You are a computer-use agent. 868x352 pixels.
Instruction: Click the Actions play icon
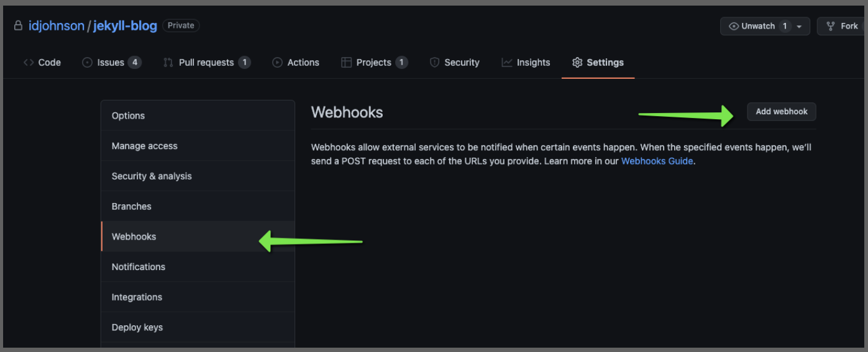point(277,62)
